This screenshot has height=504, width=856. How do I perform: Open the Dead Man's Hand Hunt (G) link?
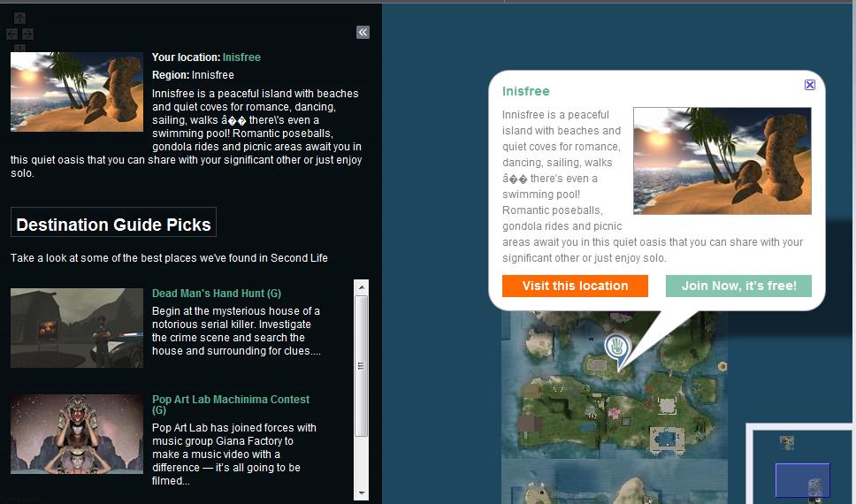216,294
